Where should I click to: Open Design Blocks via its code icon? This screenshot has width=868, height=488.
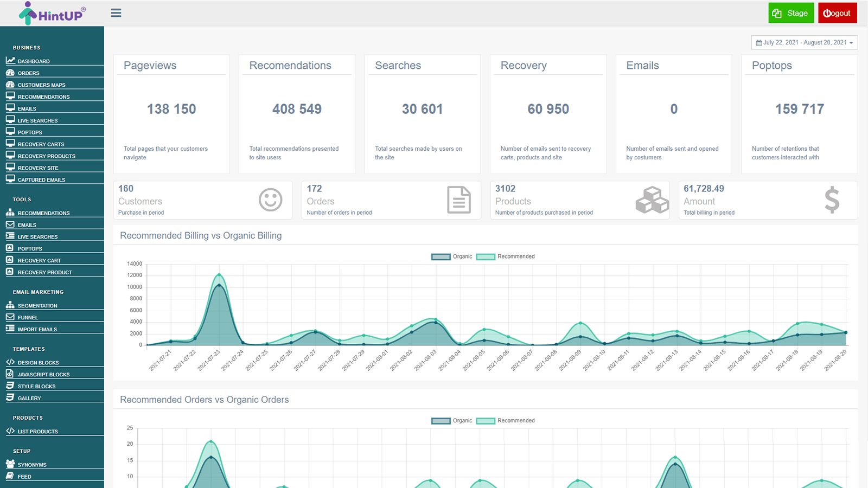[x=10, y=362]
